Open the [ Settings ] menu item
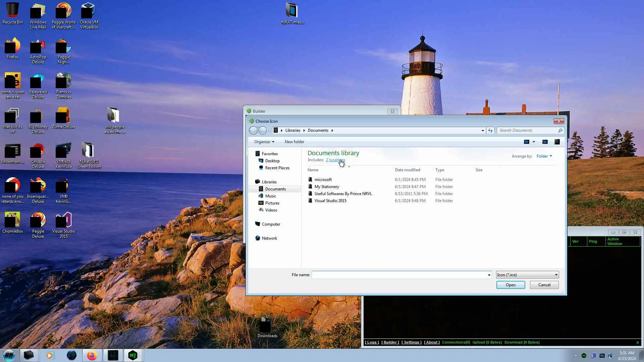This screenshot has width=644, height=362. coord(411,342)
